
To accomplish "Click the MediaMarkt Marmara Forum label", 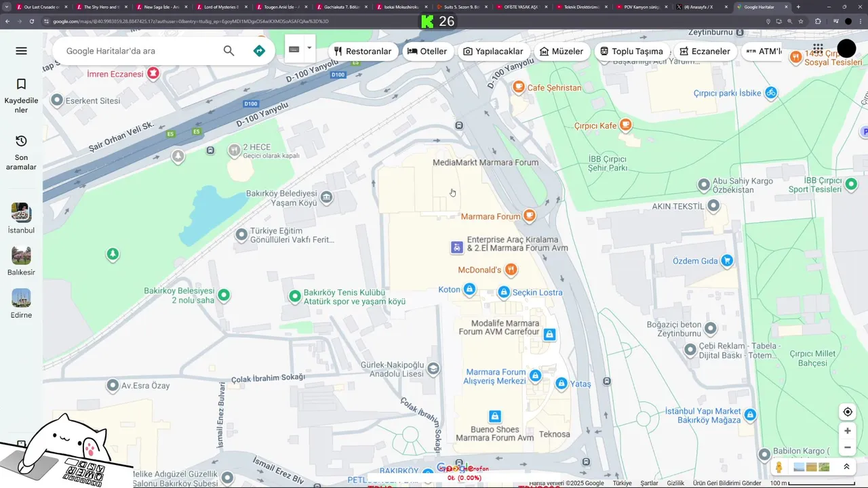I will click(x=486, y=162).
